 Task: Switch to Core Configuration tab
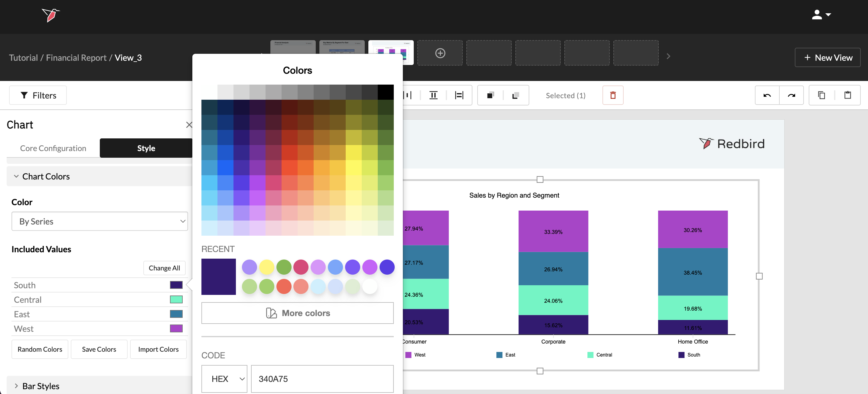click(53, 148)
